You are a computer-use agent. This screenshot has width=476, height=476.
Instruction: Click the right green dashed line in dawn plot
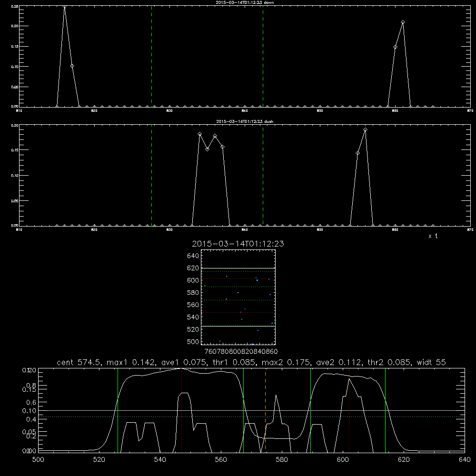click(263, 56)
